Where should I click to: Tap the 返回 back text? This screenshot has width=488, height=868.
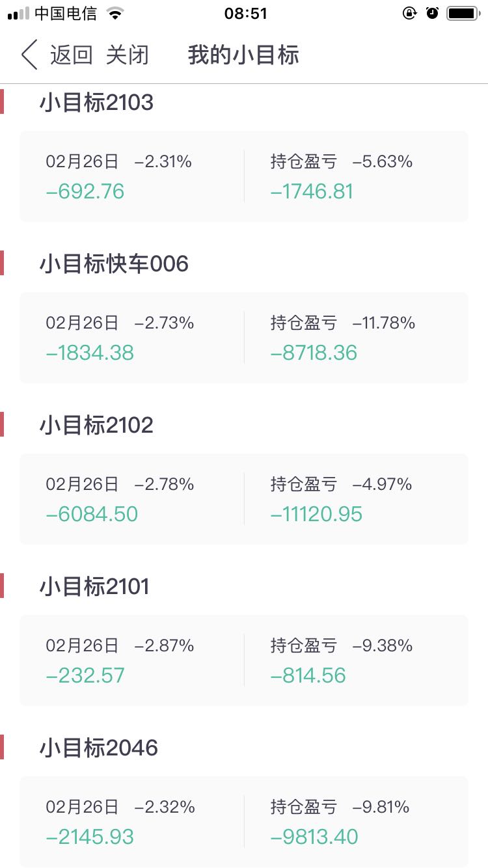(x=72, y=55)
